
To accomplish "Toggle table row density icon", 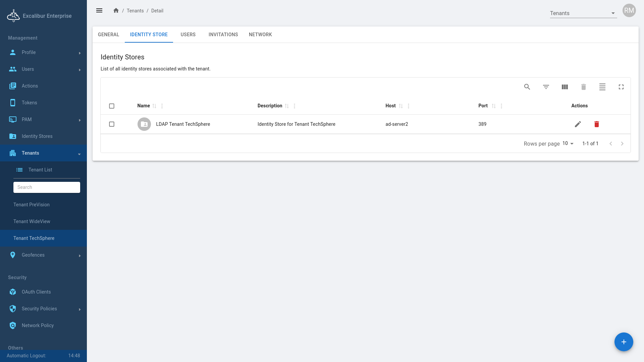I will click(x=602, y=87).
